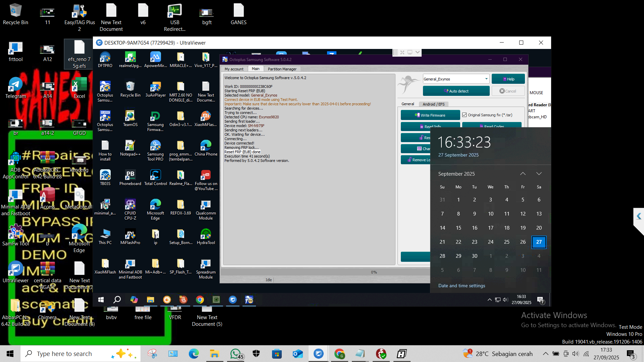Click the Auto detect button
644x362 pixels.
pyautogui.click(x=456, y=91)
